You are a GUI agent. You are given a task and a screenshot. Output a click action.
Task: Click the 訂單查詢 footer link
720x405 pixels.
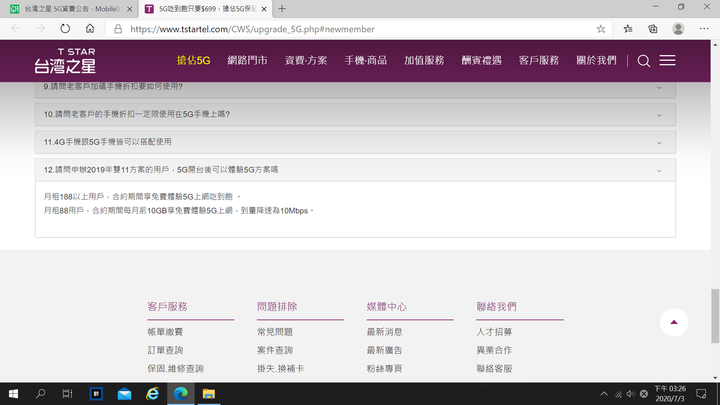point(165,350)
